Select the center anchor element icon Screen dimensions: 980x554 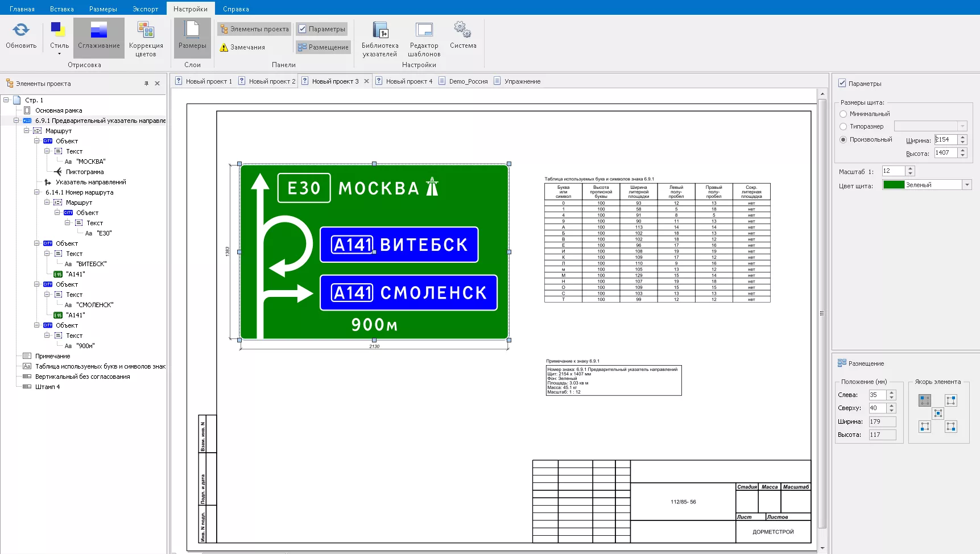click(x=938, y=414)
